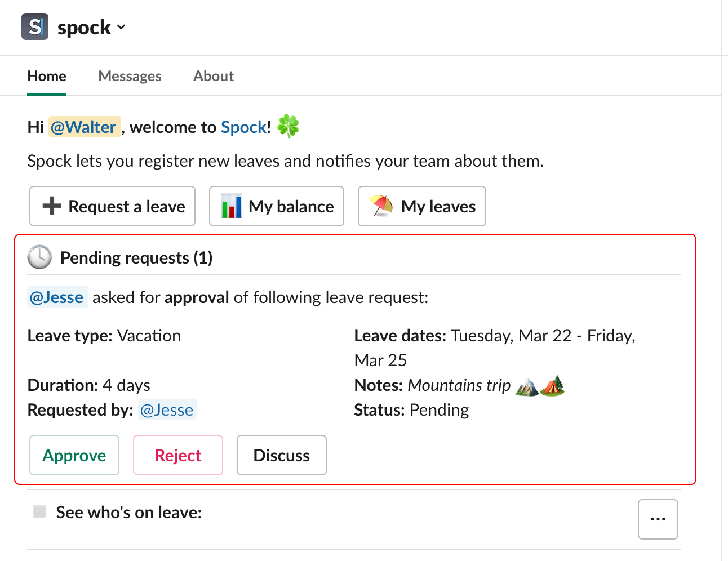Click the Spock app logo icon
This screenshot has height=561, width=728.
click(35, 26)
